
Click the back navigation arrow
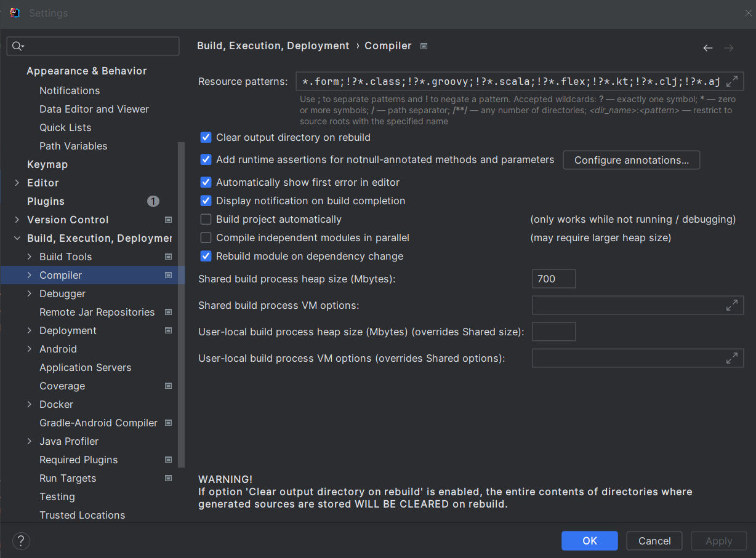[708, 48]
